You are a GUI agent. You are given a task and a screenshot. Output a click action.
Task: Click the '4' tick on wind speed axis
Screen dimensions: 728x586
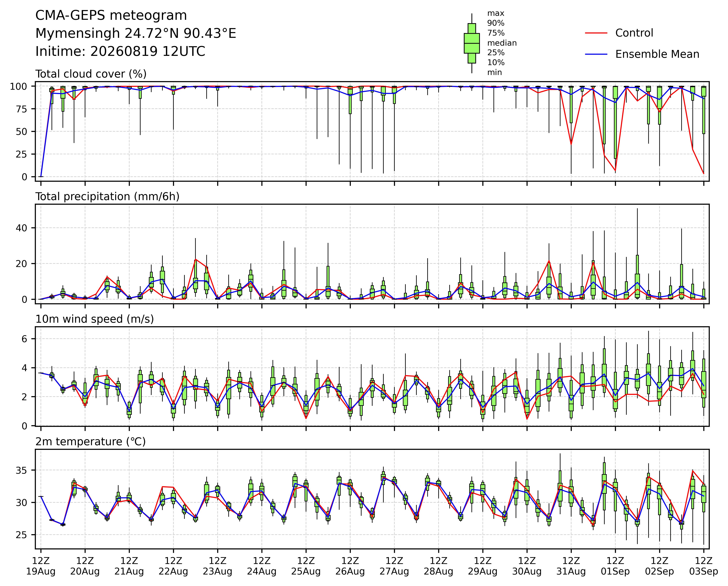point(24,368)
